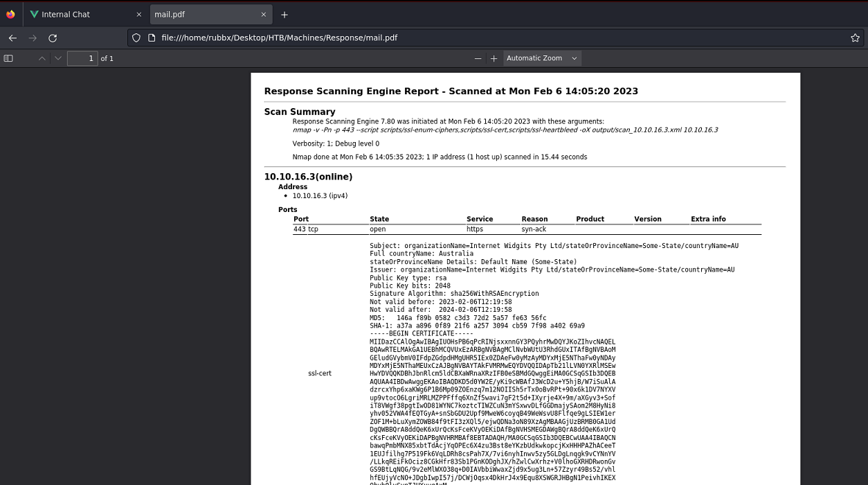Screen dimensions: 868x485
Task: Open a new browser tab
Action: coord(284,15)
